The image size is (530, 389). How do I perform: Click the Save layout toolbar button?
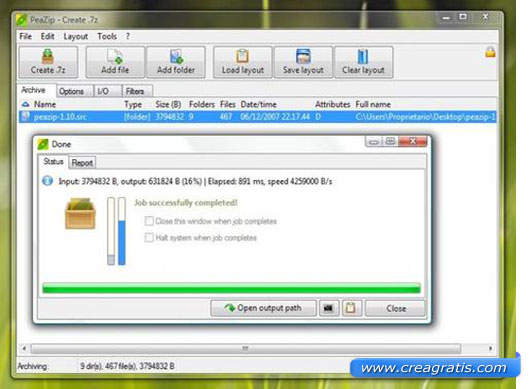[x=303, y=62]
